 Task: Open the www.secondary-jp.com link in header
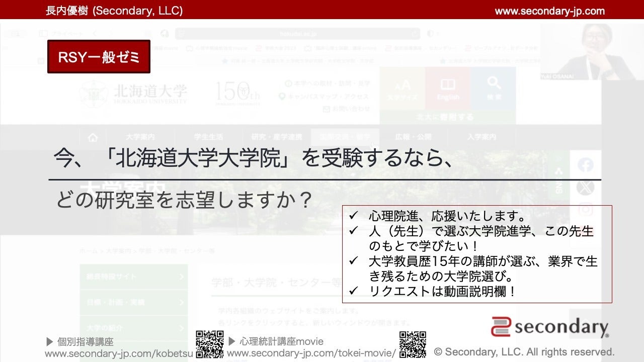[x=549, y=11]
